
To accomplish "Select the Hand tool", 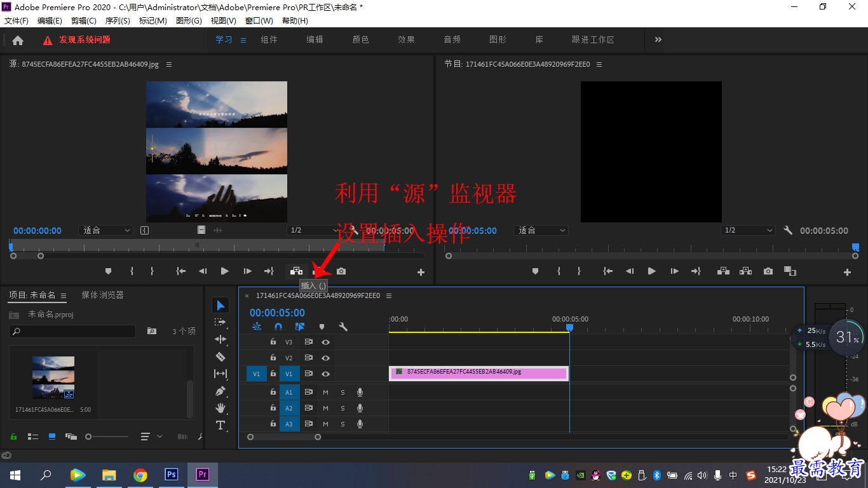I will tap(220, 408).
